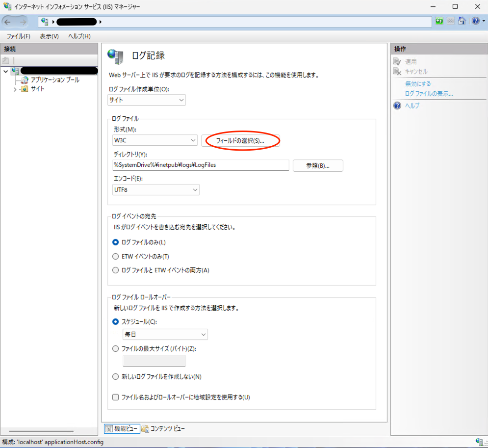Select ファイルの最大サイズ radio button
The height and width of the screenshot is (448, 488).
click(115, 349)
